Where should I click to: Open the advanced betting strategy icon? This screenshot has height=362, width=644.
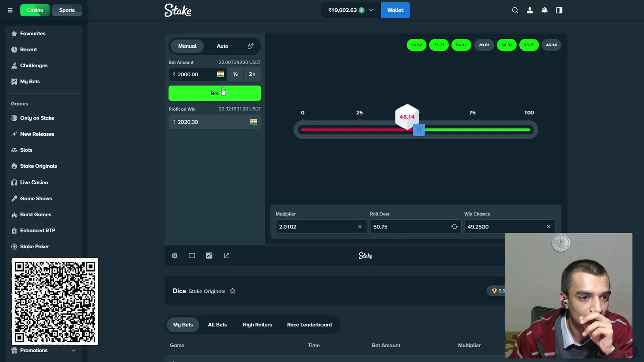click(x=250, y=46)
